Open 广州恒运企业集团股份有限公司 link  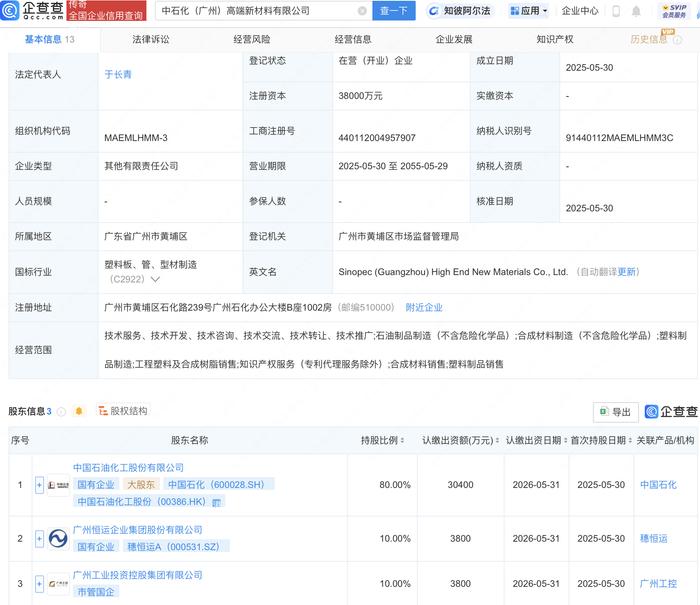point(138,530)
